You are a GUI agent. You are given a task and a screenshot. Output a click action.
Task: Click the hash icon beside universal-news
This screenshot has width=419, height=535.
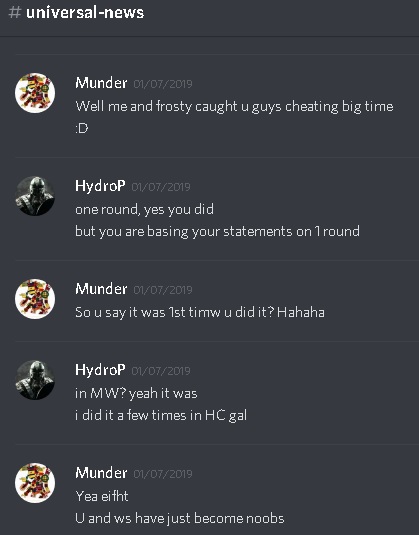[15, 13]
